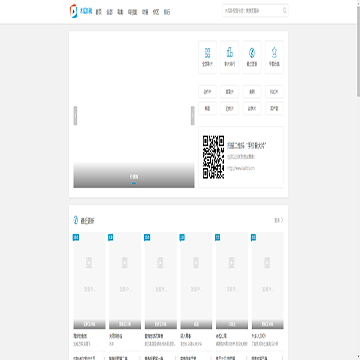Click the site logo in the header

click(81, 11)
